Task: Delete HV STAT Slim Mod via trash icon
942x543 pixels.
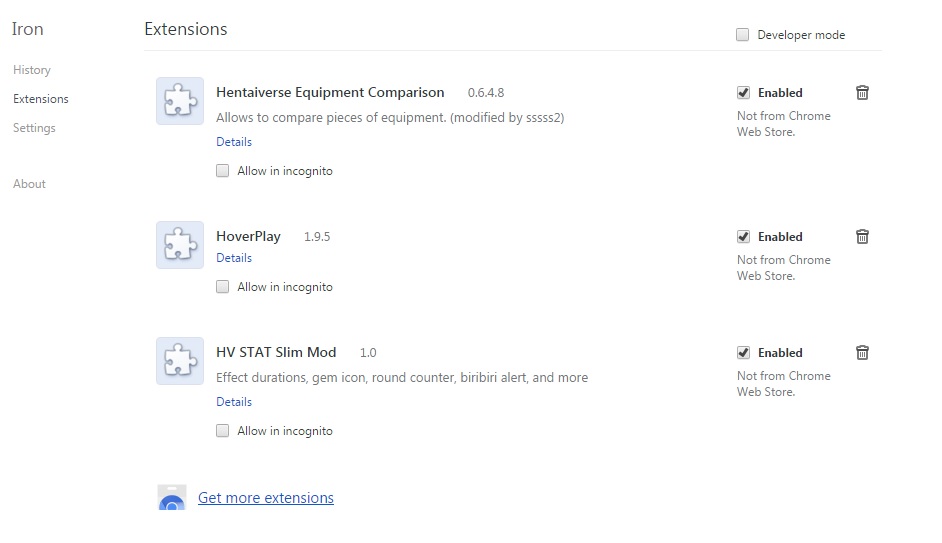Action: pyautogui.click(x=862, y=353)
